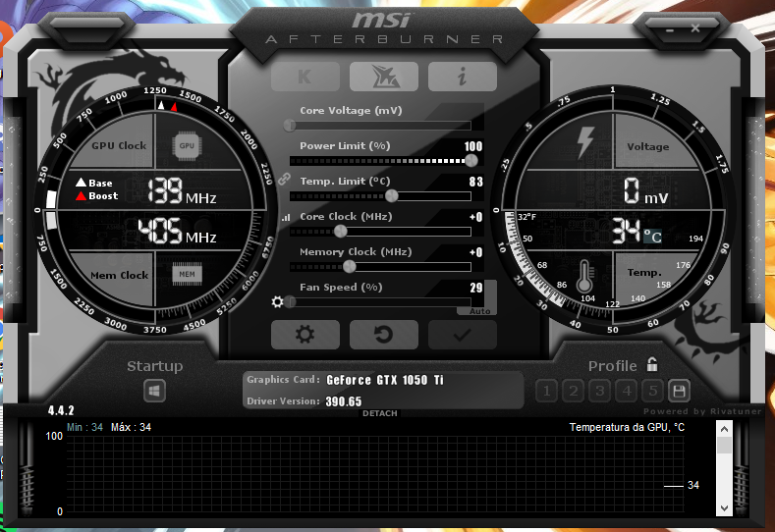Viewport: 775px width, 532px height.
Task: Click the GeForce GTX 1050 Ti card name
Action: click(385, 380)
